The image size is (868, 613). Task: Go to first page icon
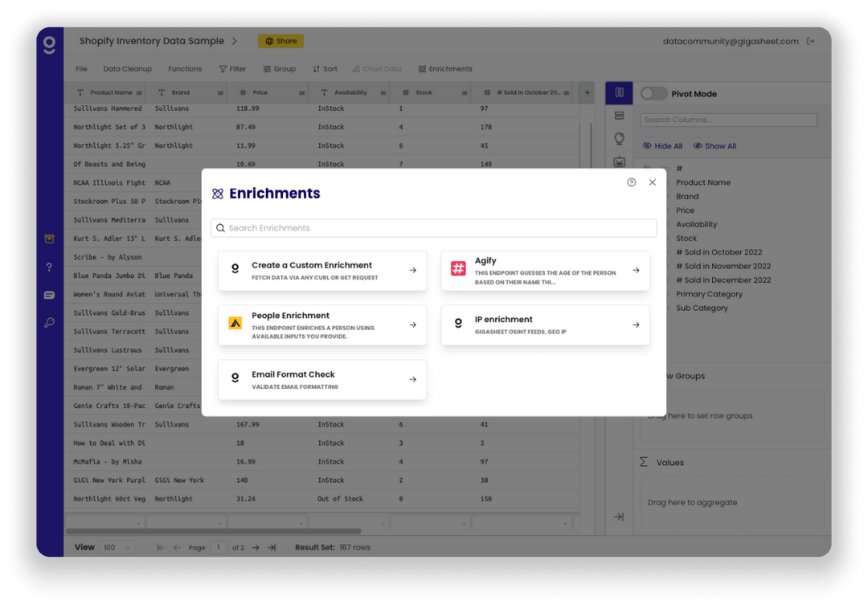pos(161,547)
